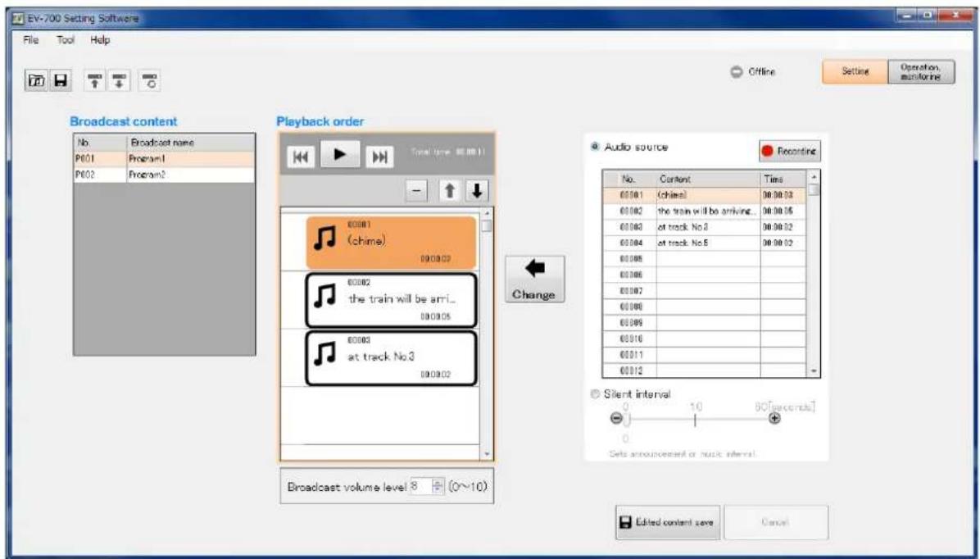Click the Content column header
Viewport: 980px width, 559px height.
coord(708,179)
